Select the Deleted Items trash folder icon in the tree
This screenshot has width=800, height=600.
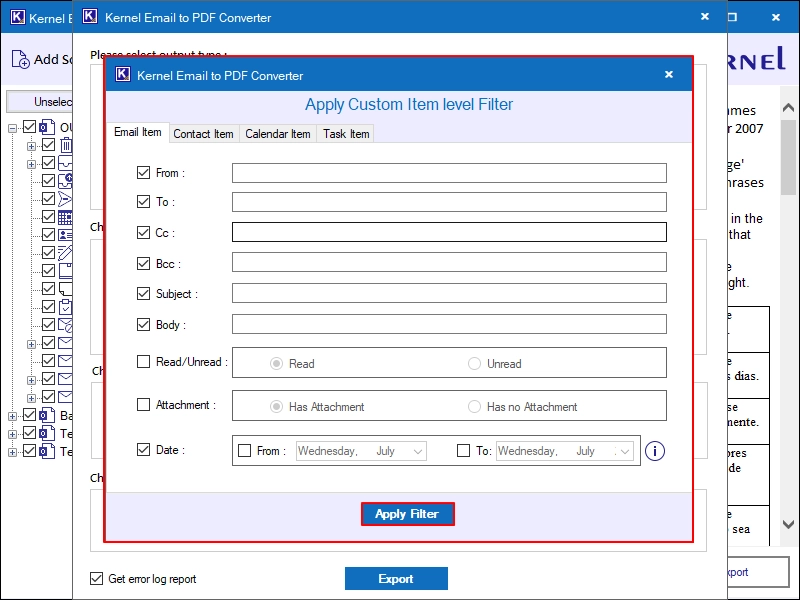[x=66, y=145]
